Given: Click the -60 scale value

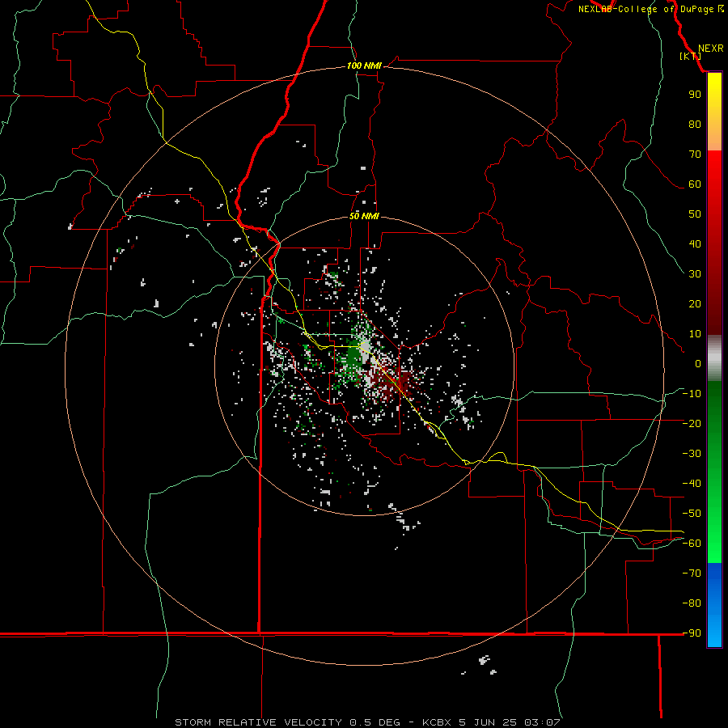Looking at the screenshot, I should [692, 544].
